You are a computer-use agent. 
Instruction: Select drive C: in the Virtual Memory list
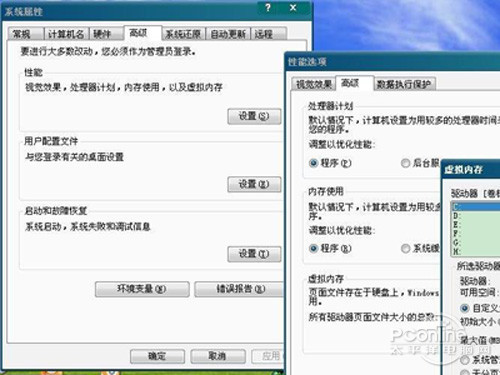pos(476,206)
